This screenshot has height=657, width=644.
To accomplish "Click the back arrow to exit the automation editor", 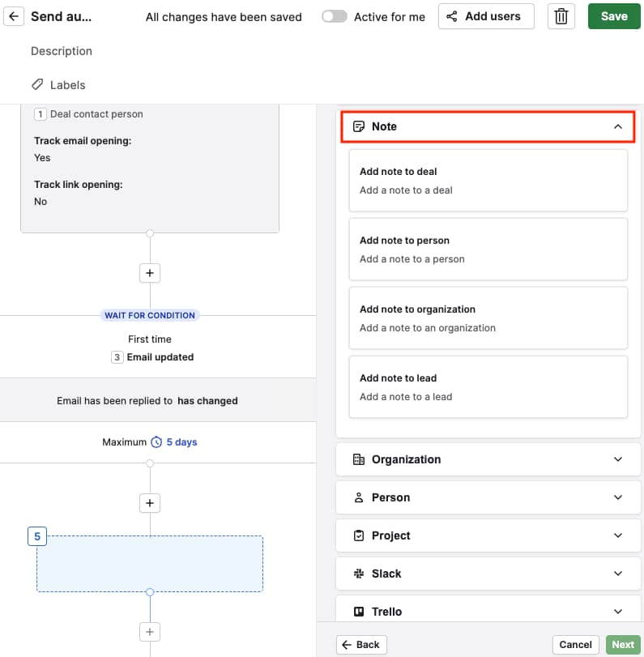I will coord(15,16).
